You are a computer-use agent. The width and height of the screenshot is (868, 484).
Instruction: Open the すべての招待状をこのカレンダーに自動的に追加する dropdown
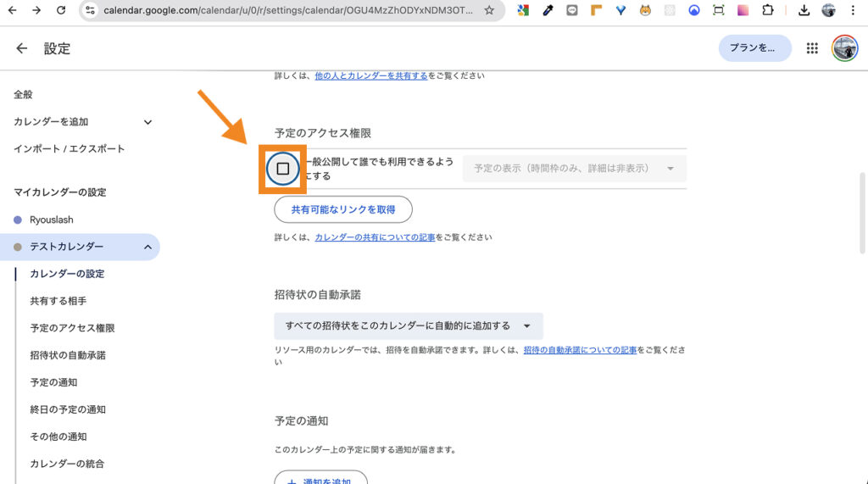point(408,325)
